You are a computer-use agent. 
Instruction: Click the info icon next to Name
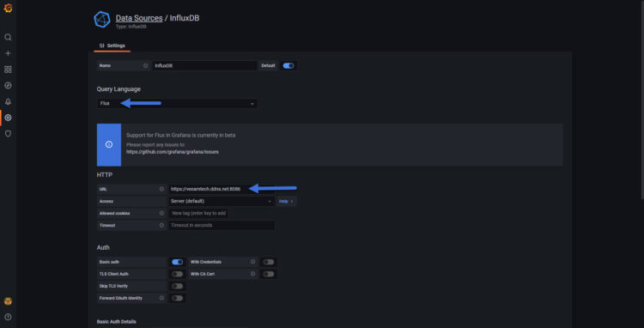[145, 65]
